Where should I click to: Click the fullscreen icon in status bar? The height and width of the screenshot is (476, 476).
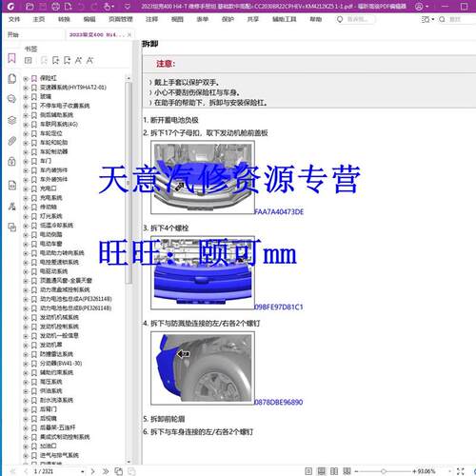(x=461, y=471)
